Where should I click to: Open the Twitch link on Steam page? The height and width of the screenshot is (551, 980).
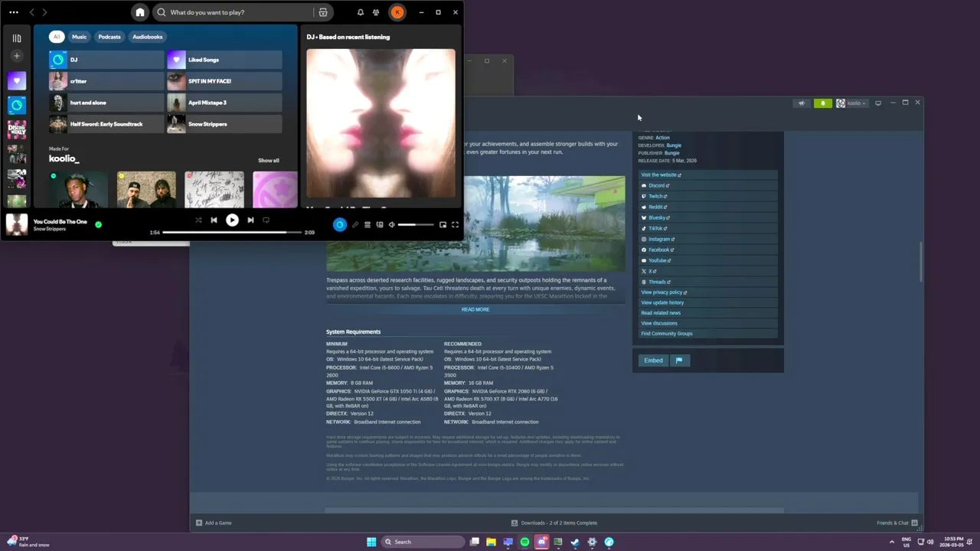655,196
